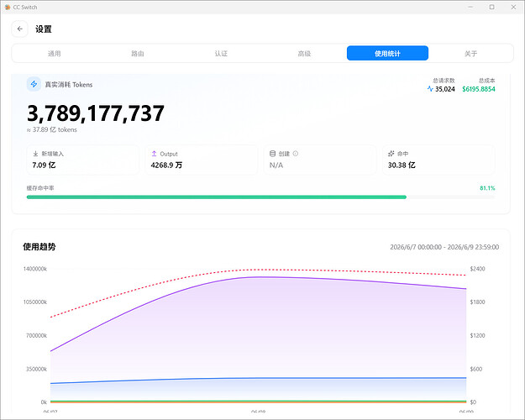The width and height of the screenshot is (525, 420).
Task: Open the 认证 tab
Action: point(221,53)
